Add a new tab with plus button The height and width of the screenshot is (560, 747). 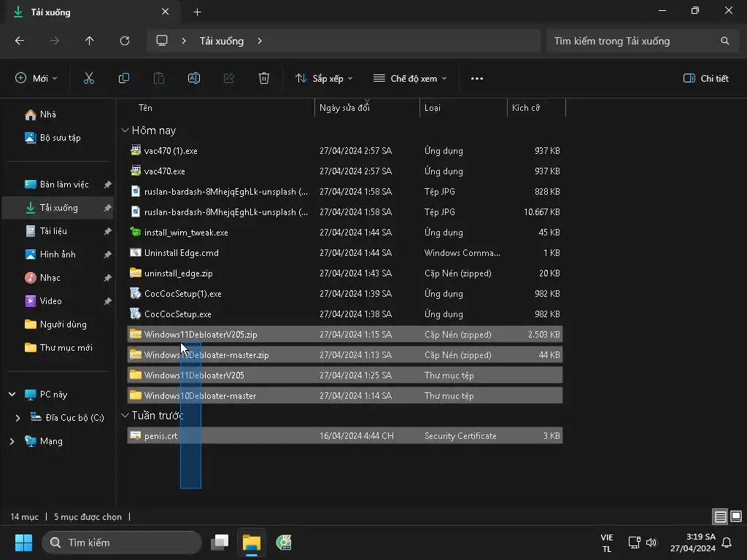pos(197,12)
